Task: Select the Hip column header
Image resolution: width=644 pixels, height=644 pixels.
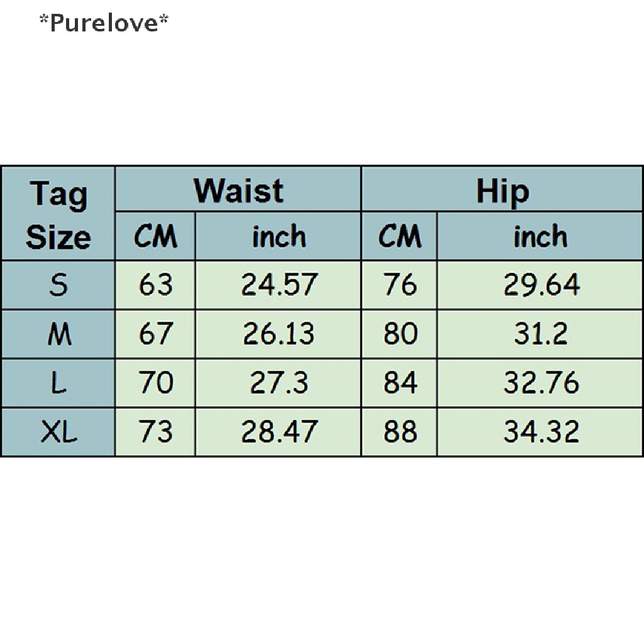Action: [502, 190]
